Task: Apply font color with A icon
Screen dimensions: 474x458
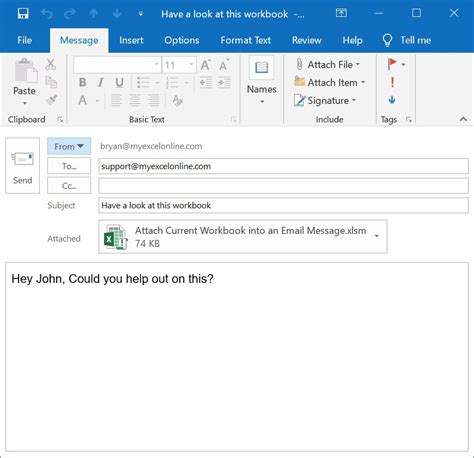Action: [x=83, y=100]
